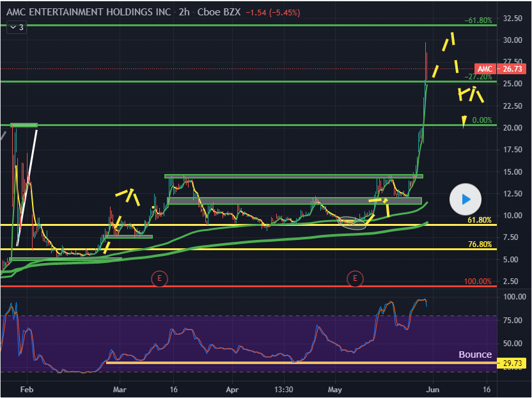Image resolution: width=532 pixels, height=398 pixels.
Task: Select the red 100.00% Fibonacci label
Action: tap(478, 281)
